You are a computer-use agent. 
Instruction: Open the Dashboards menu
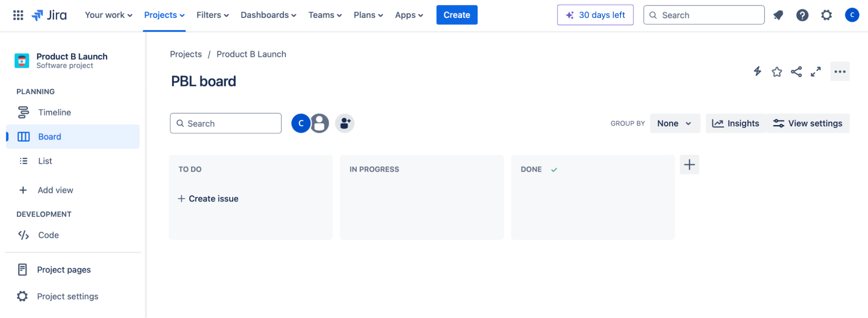click(267, 15)
